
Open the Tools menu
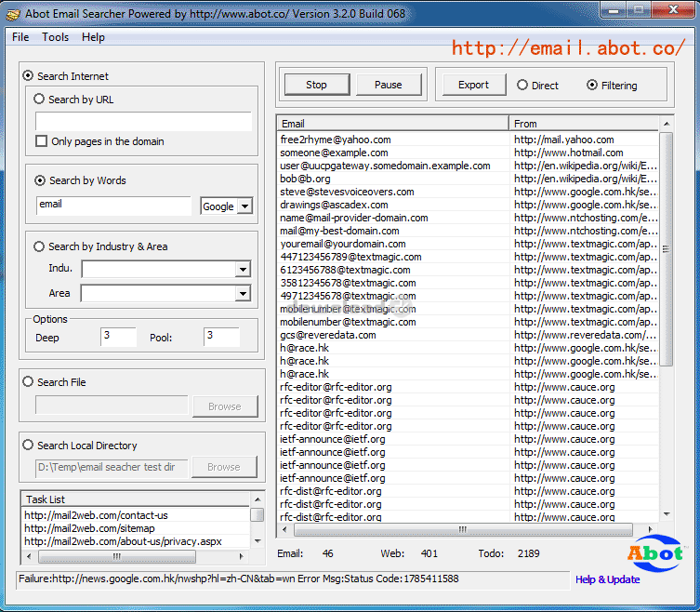[x=56, y=37]
